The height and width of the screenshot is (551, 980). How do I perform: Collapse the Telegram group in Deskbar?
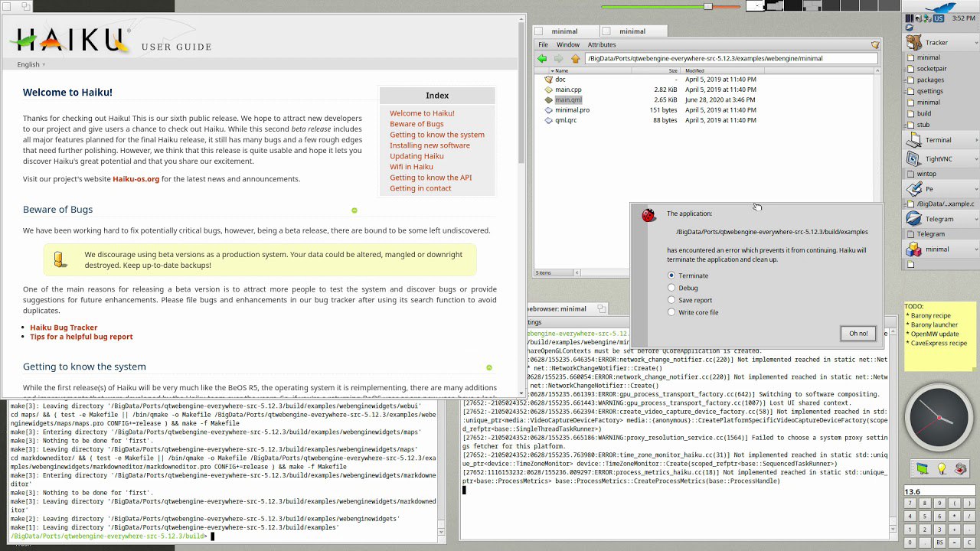tap(975, 219)
